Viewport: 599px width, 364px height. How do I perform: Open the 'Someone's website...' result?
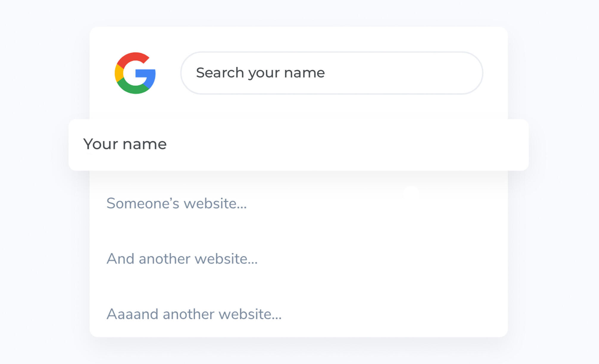click(176, 204)
